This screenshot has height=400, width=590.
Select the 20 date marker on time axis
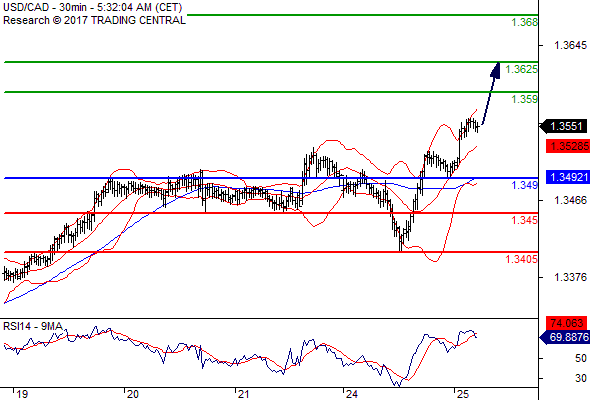click(x=132, y=394)
